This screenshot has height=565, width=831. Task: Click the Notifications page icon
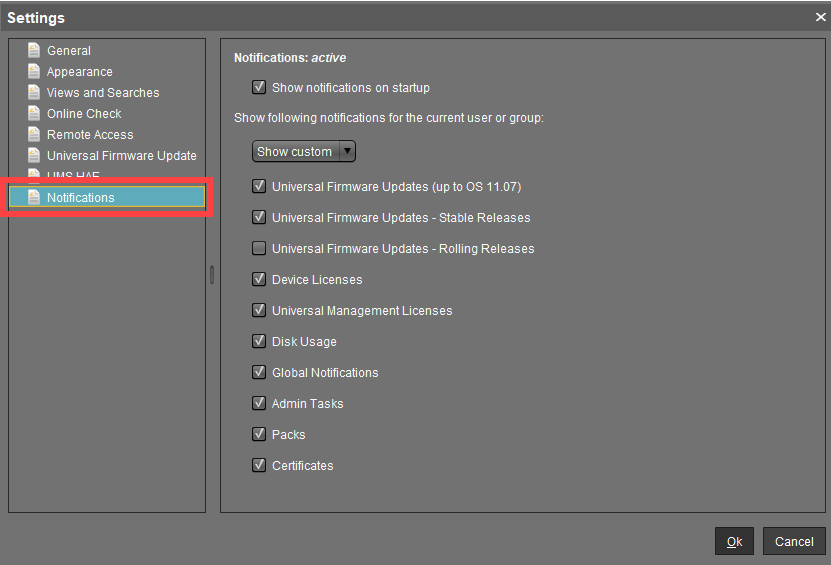[34, 197]
